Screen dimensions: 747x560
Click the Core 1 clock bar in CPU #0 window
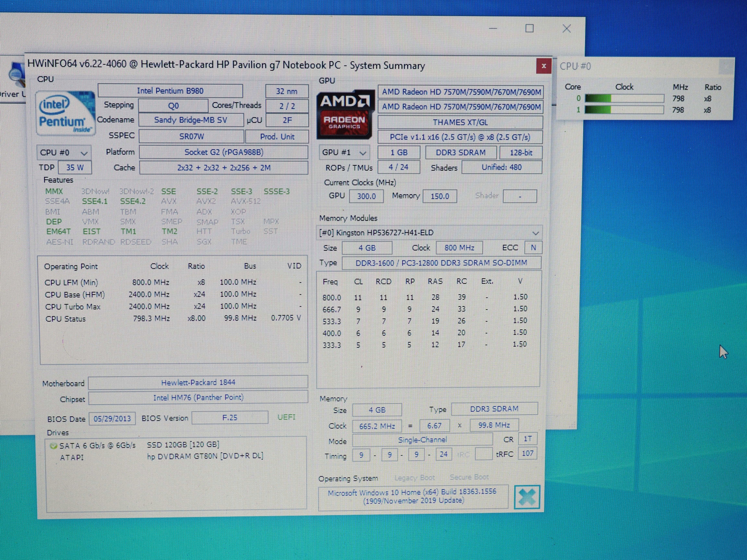tap(624, 110)
